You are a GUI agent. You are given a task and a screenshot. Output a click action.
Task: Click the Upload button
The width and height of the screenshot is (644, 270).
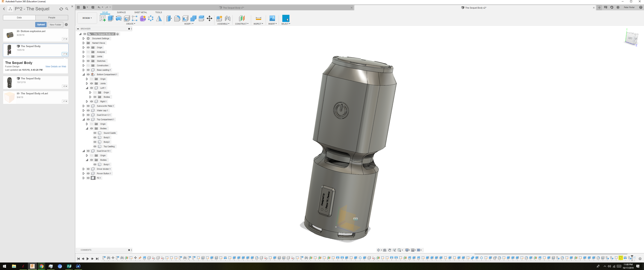(x=41, y=25)
